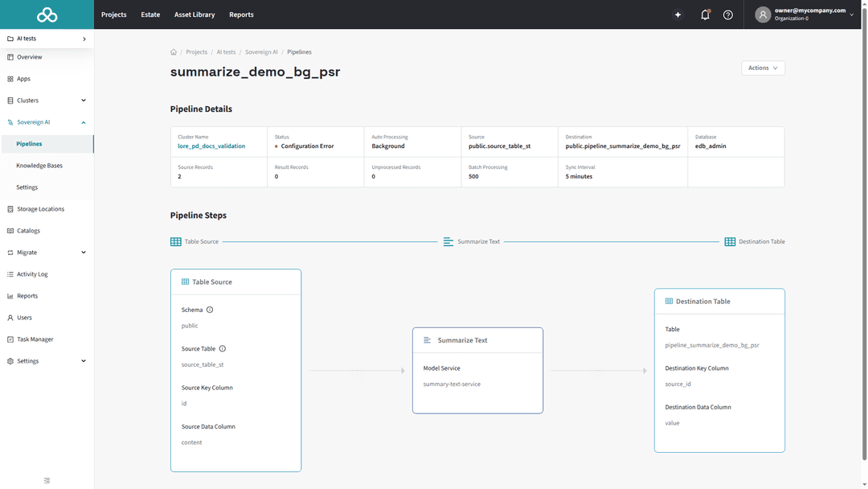The width and height of the screenshot is (868, 489).
Task: Show info tooltip next to Schema
Action: point(210,310)
